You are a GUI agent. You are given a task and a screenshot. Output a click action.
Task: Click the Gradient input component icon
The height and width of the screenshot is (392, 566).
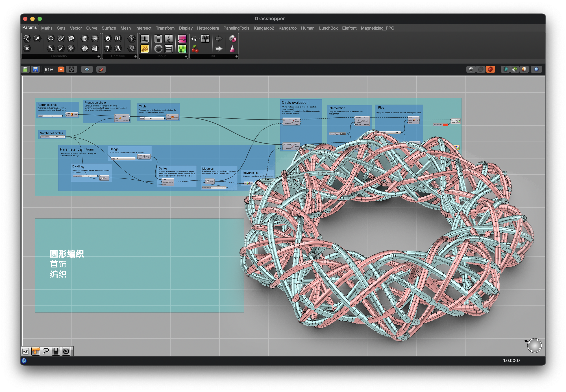[182, 38]
